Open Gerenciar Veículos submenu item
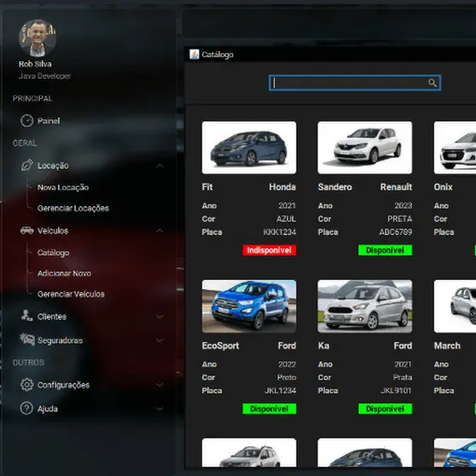The width and height of the screenshot is (476, 476). click(x=71, y=294)
